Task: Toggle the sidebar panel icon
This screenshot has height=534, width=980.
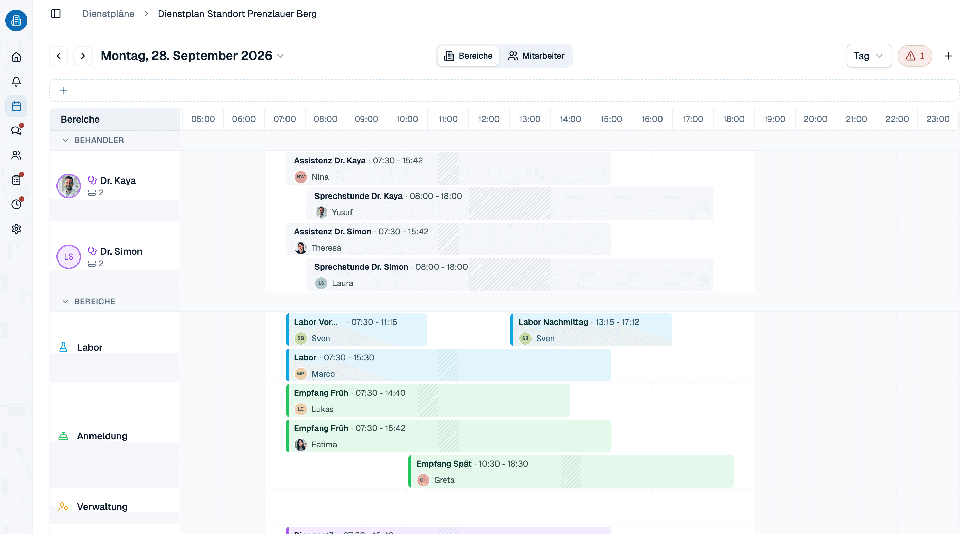Action: (55, 14)
